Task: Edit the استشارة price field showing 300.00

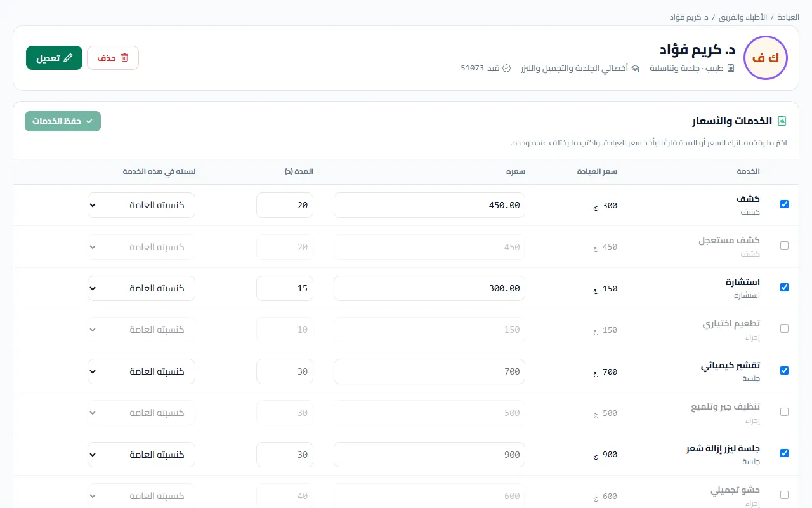Action: point(429,288)
